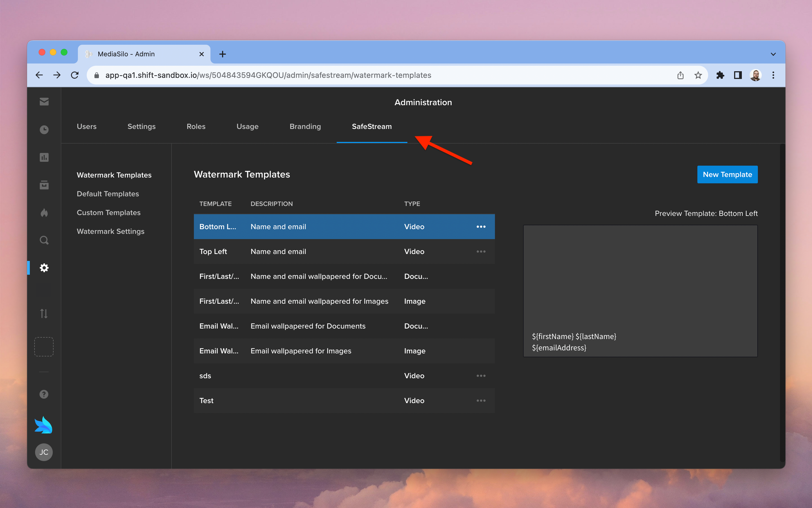Select 'Name and email wallpapered for Docu...' row
This screenshot has height=508, width=812.
click(344, 277)
